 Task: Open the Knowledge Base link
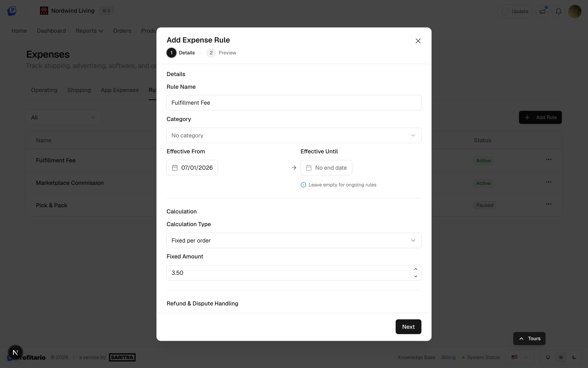[x=416, y=357]
